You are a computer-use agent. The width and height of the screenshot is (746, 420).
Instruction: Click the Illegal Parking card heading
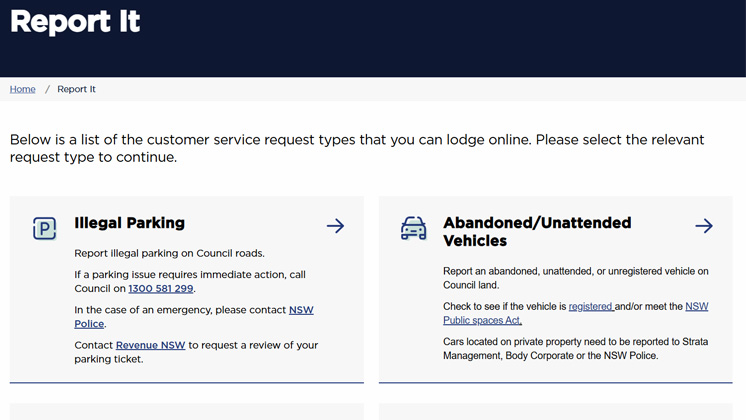pyautogui.click(x=129, y=223)
